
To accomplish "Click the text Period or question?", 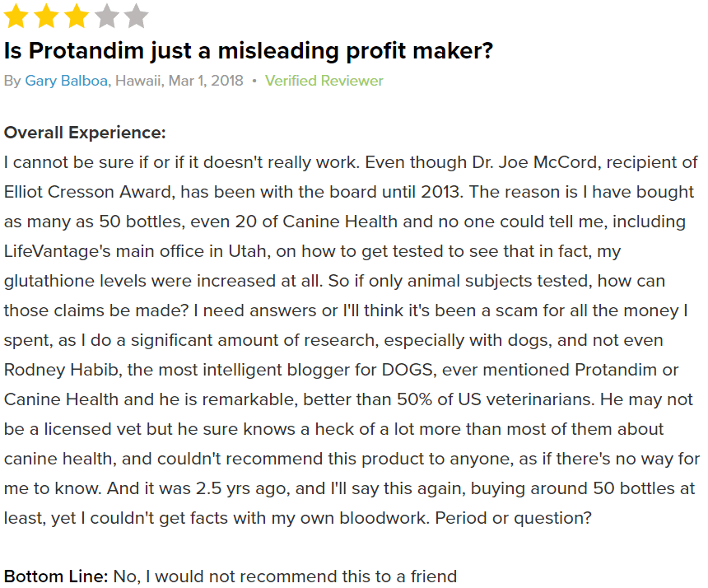I will [513, 519].
